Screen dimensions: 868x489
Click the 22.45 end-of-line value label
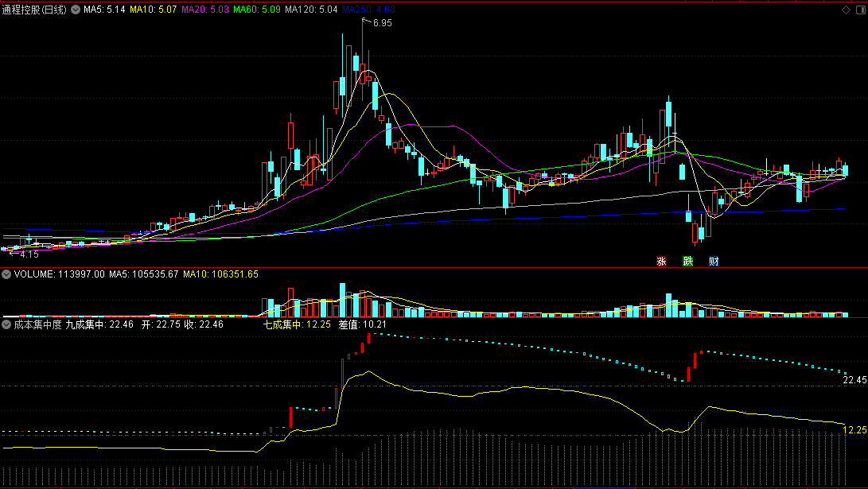(854, 380)
